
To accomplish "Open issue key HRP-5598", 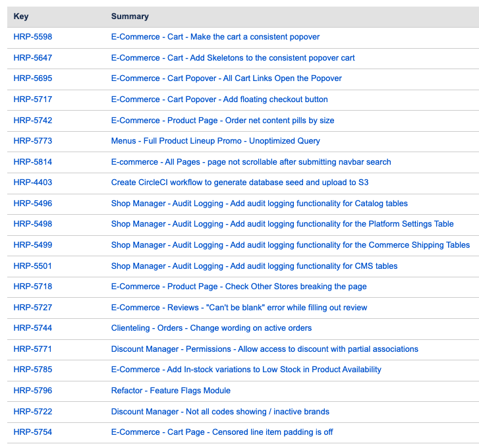I will (32, 37).
